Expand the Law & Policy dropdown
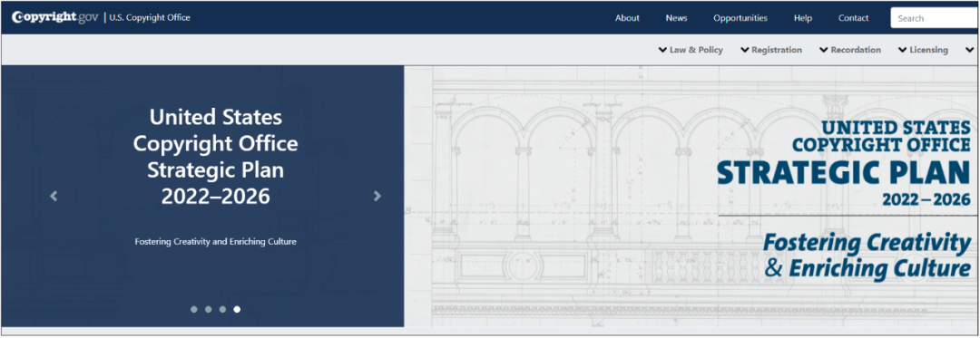This screenshot has width=980, height=338. pos(691,50)
